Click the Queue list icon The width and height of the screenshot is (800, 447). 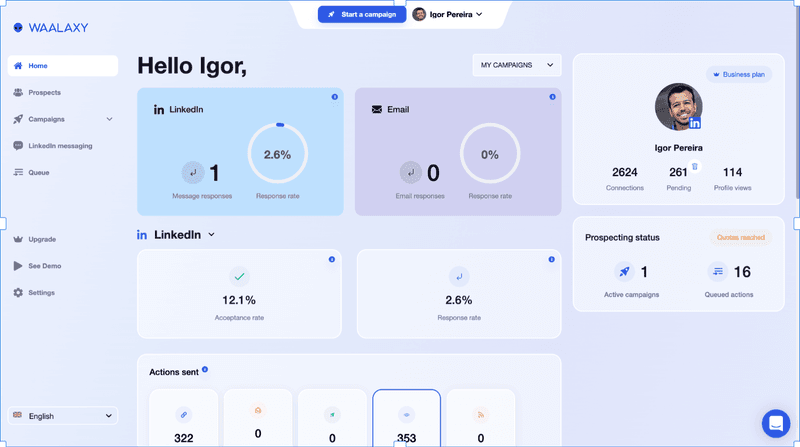coord(18,172)
